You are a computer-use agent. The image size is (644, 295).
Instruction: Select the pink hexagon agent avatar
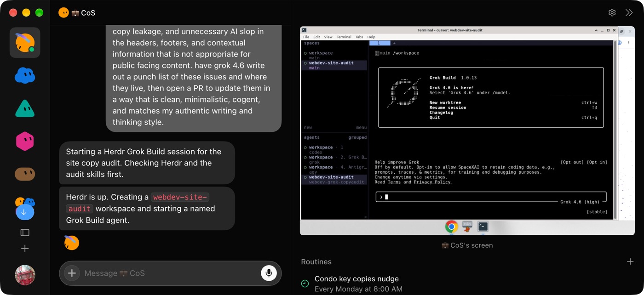tap(25, 141)
